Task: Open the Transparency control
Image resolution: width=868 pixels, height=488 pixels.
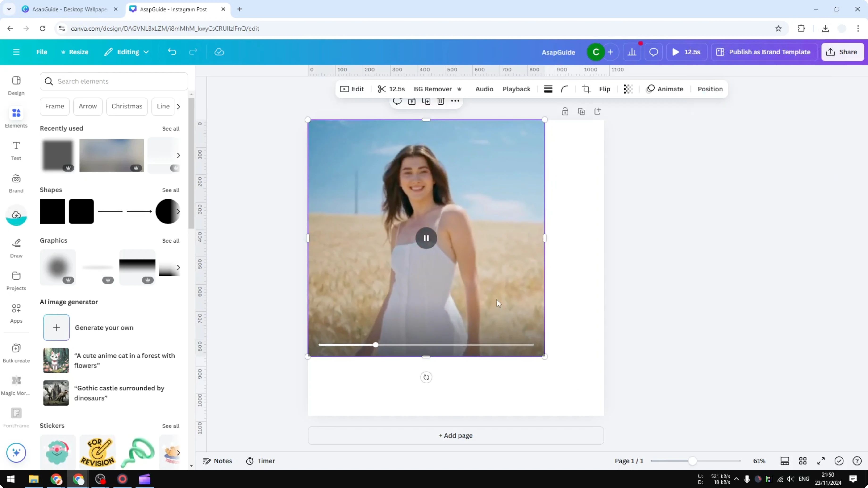Action: (x=627, y=89)
